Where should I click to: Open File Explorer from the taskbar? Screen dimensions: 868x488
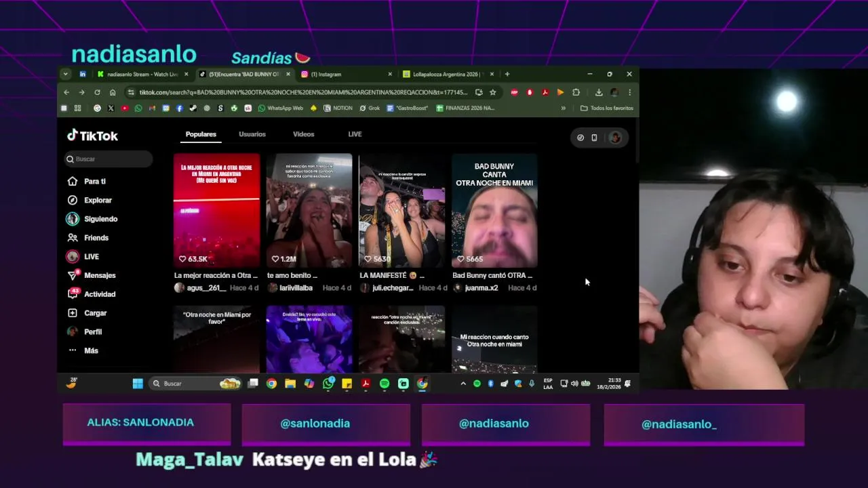290,384
